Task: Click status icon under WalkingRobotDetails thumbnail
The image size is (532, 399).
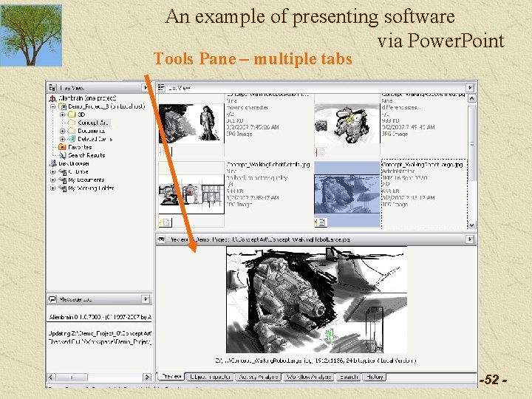Action: [x=166, y=222]
